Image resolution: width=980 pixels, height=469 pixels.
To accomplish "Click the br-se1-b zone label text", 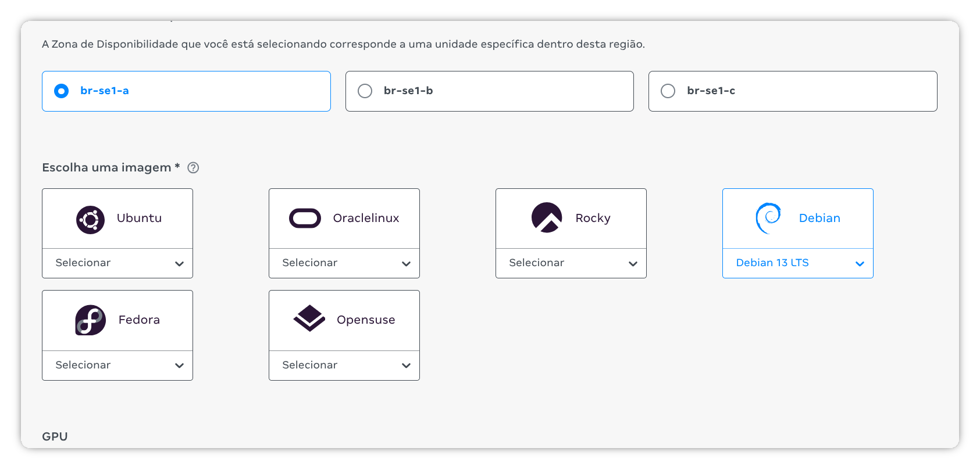I will (408, 91).
